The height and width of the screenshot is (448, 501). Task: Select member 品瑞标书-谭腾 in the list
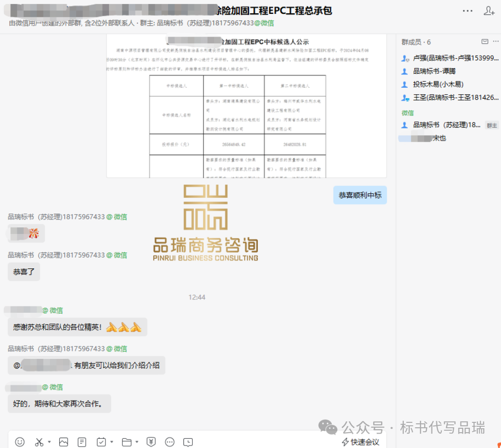434,71
